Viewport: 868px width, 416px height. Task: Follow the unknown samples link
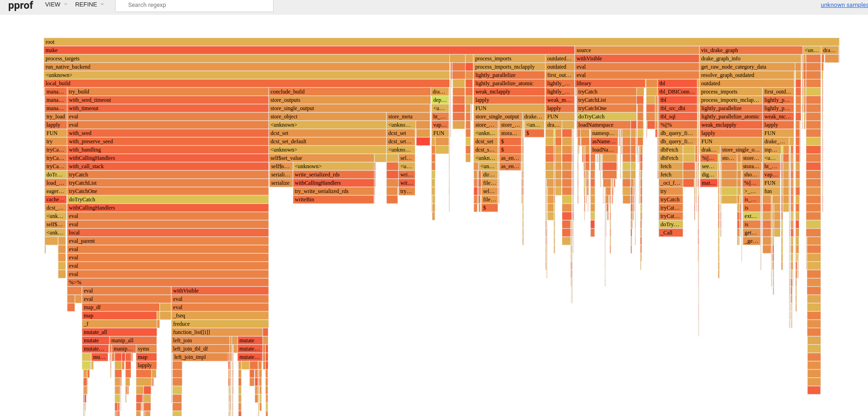844,5
